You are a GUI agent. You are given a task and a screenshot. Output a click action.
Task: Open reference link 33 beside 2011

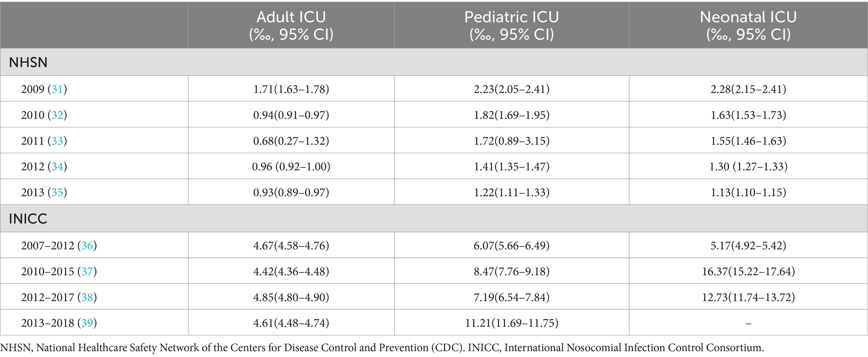point(57,140)
